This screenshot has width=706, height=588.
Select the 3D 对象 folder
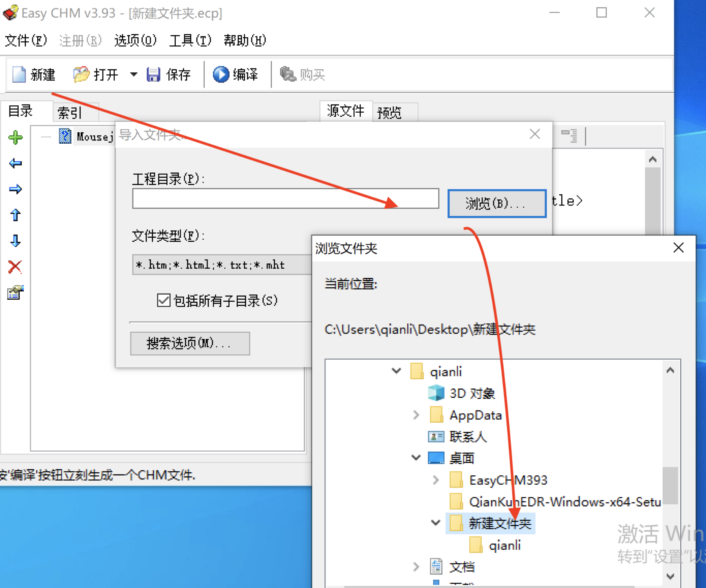pyautogui.click(x=472, y=393)
